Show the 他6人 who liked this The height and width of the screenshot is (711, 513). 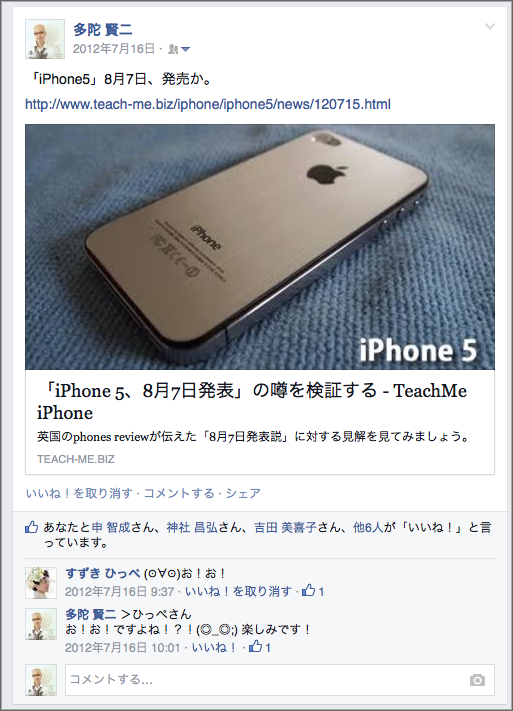click(368, 527)
